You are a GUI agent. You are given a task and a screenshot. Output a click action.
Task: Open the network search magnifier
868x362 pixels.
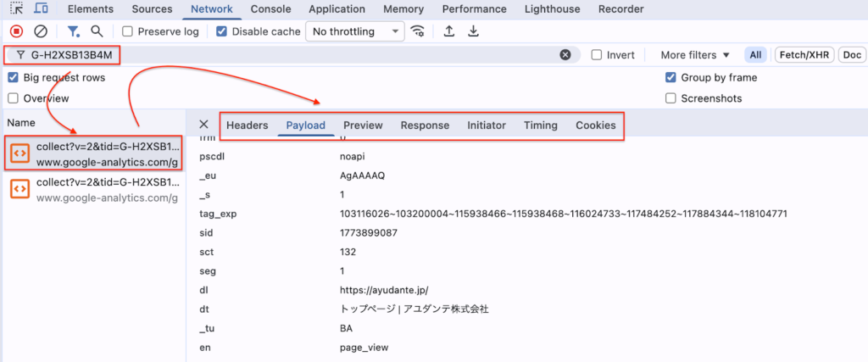coord(97,31)
